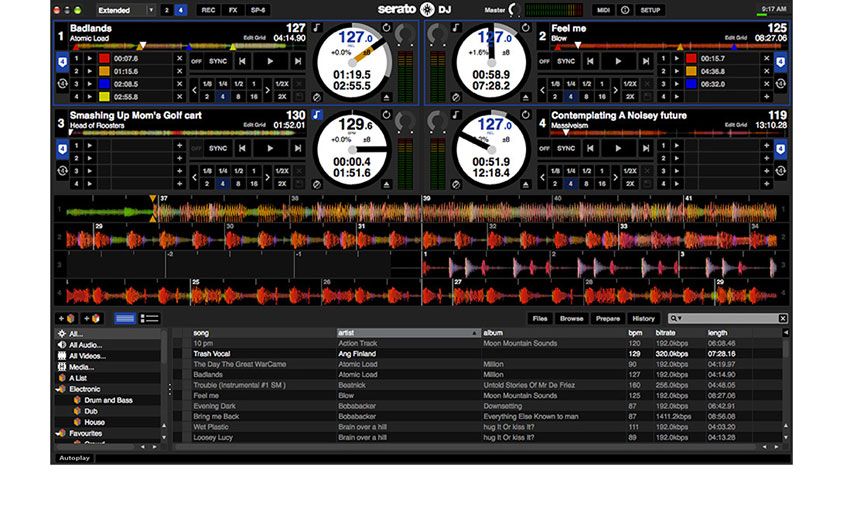Screen dimensions: 850x505
Task: Switch to 4 deck layout
Action: tap(181, 10)
